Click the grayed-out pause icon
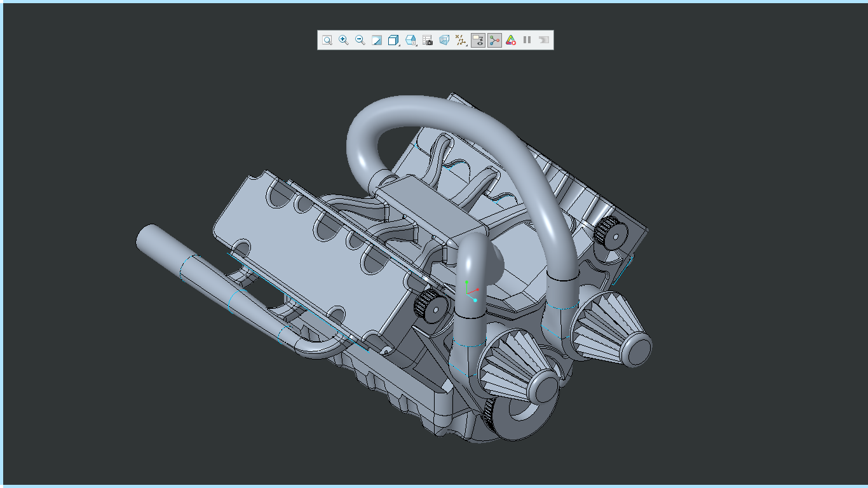The height and width of the screenshot is (488, 868). point(527,40)
